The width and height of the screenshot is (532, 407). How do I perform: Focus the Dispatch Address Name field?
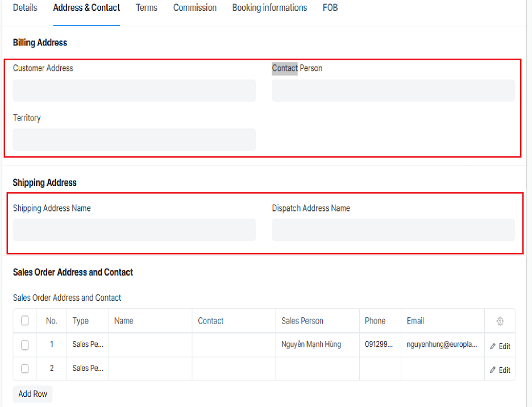[393, 230]
